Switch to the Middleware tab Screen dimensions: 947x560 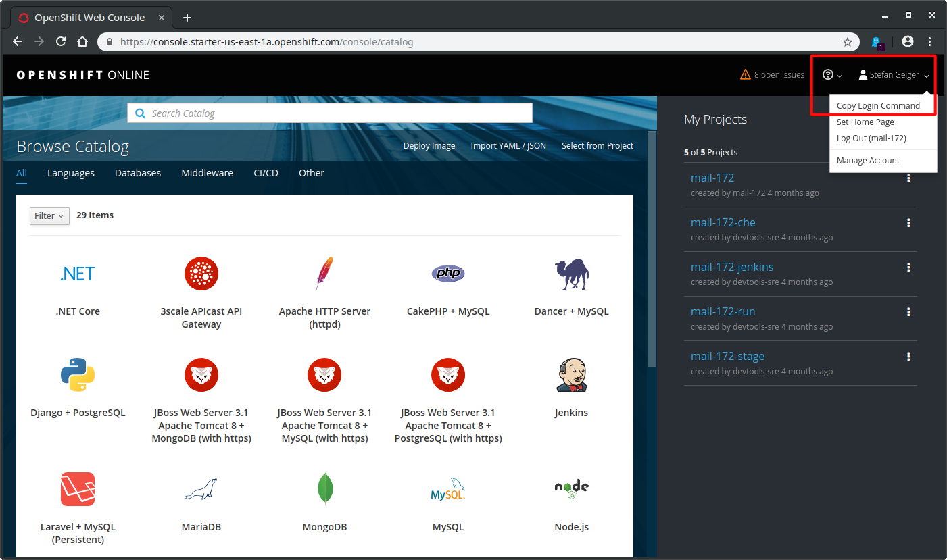click(x=208, y=173)
